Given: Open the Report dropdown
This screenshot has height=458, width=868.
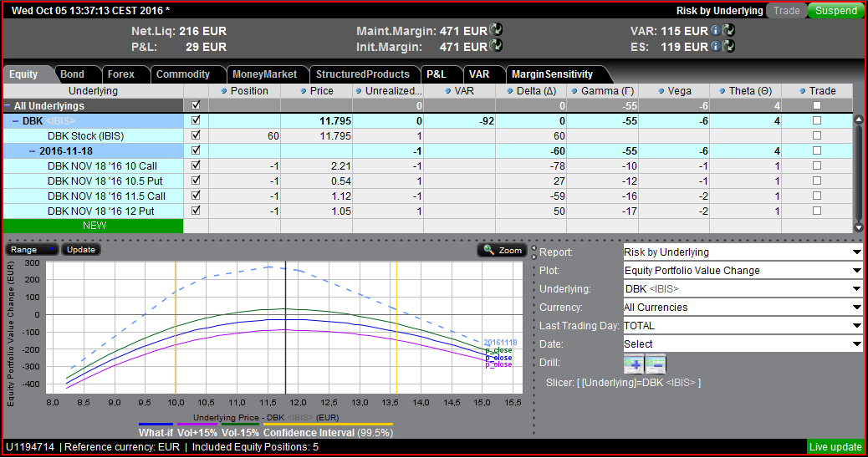Looking at the screenshot, I should pyautogui.click(x=743, y=252).
